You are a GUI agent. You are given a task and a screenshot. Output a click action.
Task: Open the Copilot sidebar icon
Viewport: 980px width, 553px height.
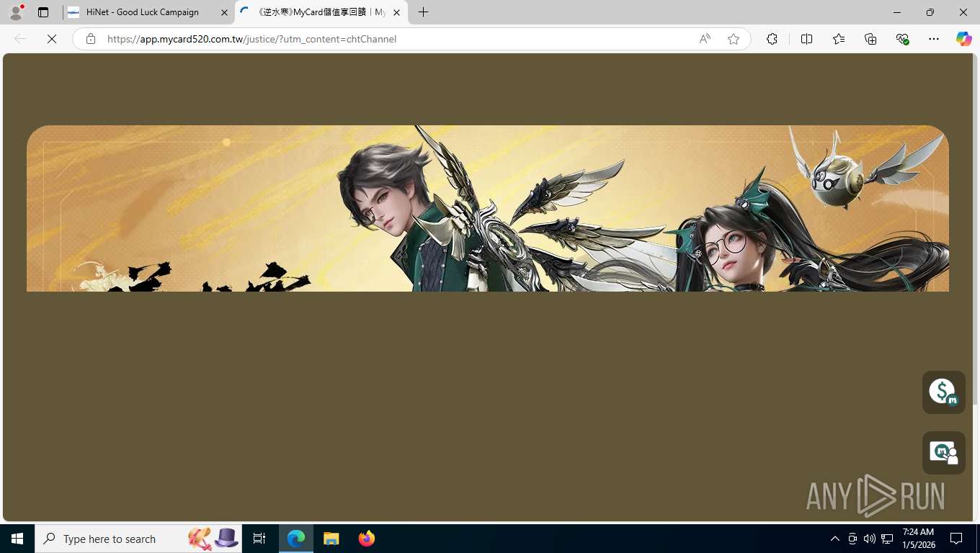click(x=963, y=39)
